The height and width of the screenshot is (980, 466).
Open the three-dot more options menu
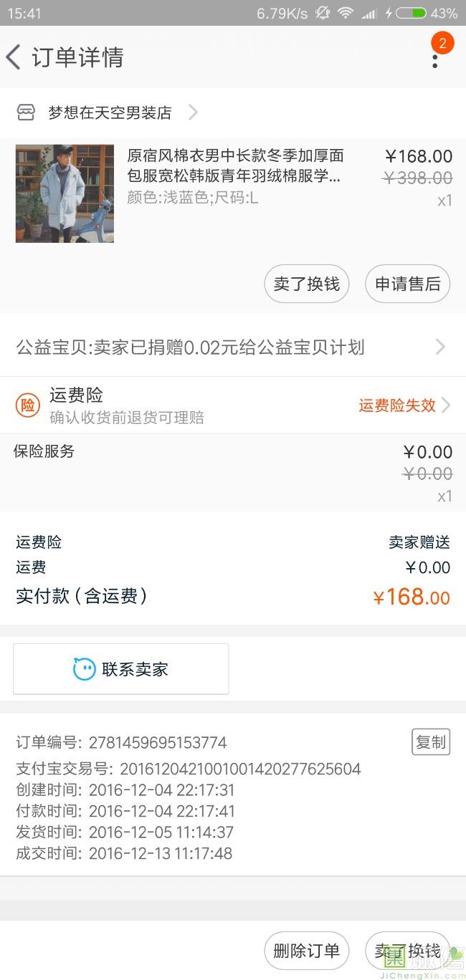coord(434,60)
